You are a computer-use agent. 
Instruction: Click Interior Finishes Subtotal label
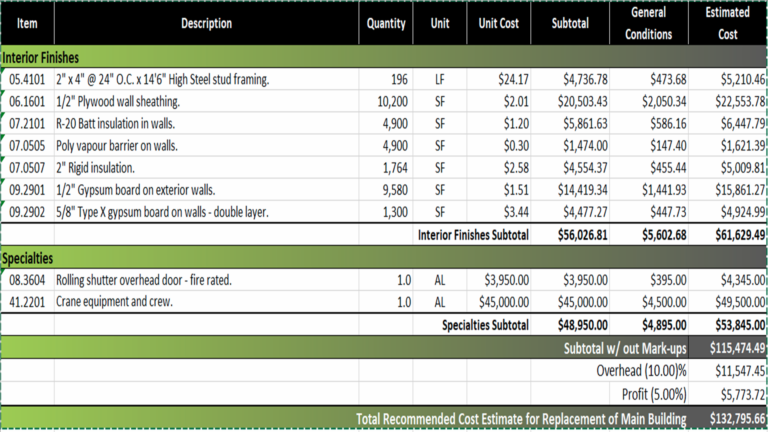pyautogui.click(x=473, y=235)
